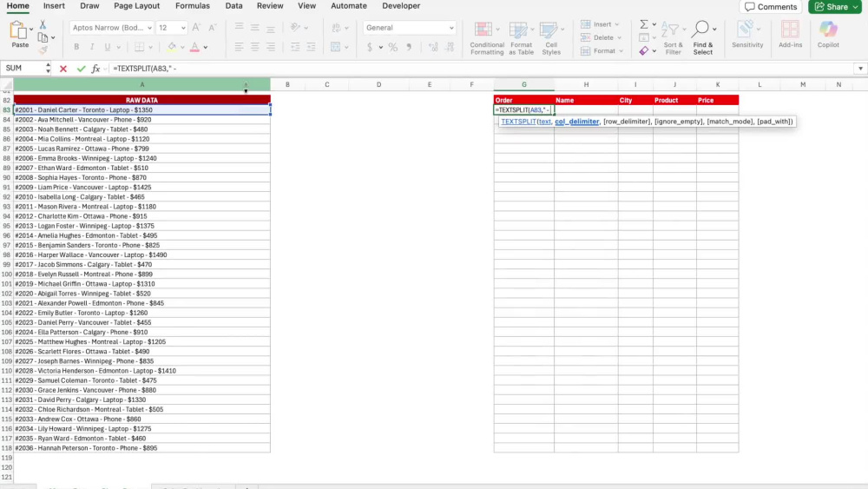This screenshot has height=489, width=868.
Task: Open the Add-ins panel
Action: (790, 35)
